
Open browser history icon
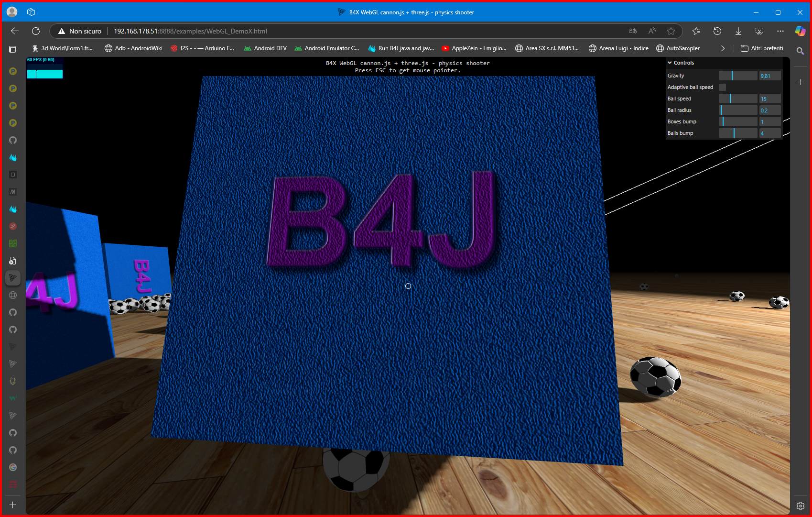pyautogui.click(x=717, y=31)
